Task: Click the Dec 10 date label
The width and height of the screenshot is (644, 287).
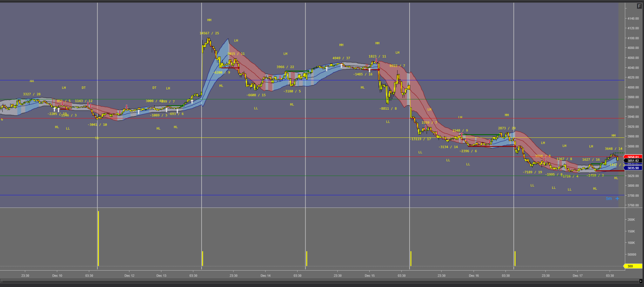Action: (57, 276)
